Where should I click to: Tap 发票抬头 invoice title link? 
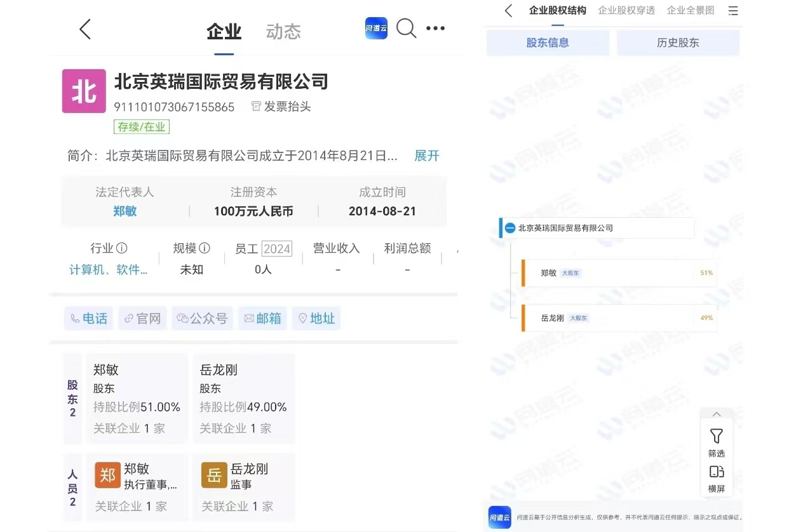click(281, 107)
